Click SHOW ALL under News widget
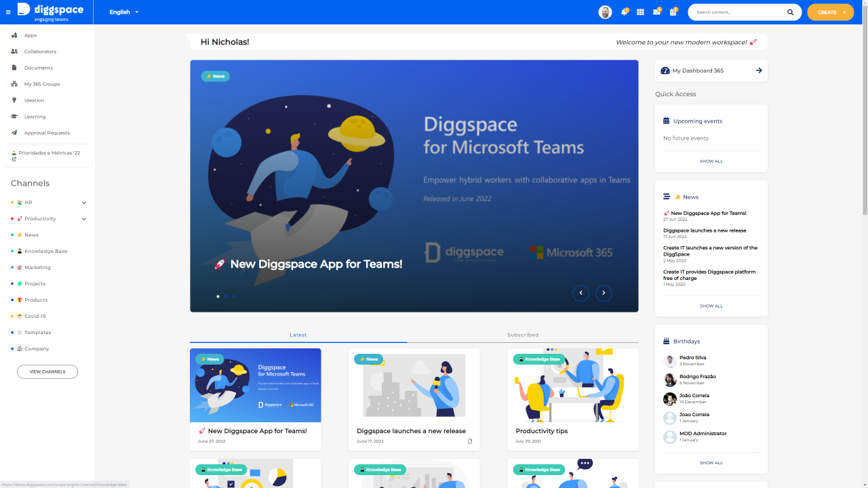Viewport: 868px width, 488px height. click(711, 306)
